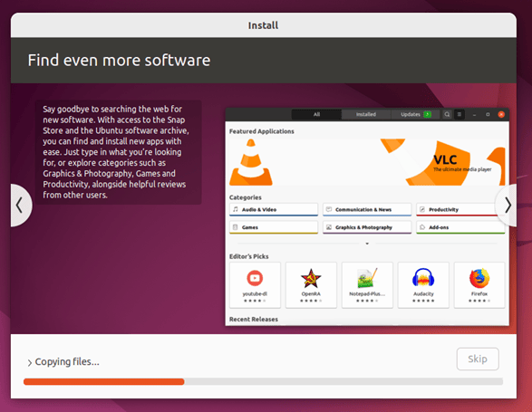Open the Games category
The width and height of the screenshot is (532, 412).
tap(274, 227)
